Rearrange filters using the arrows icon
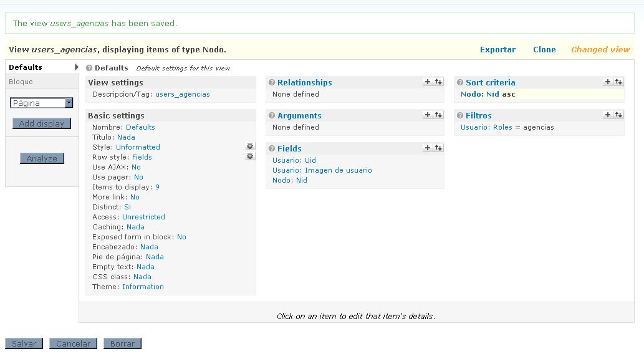This screenshot has width=644, height=359. click(x=618, y=115)
